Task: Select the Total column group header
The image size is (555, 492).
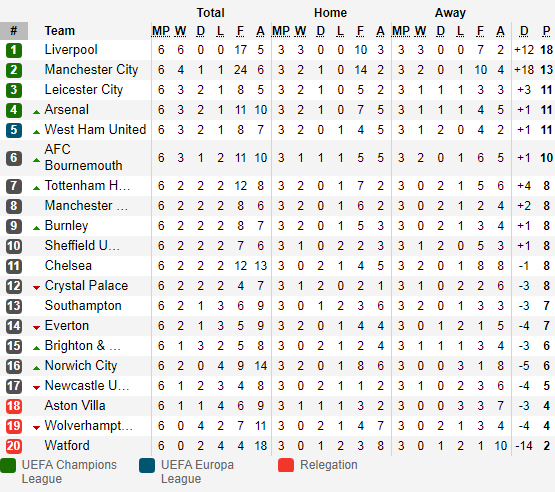Action: pos(210,13)
